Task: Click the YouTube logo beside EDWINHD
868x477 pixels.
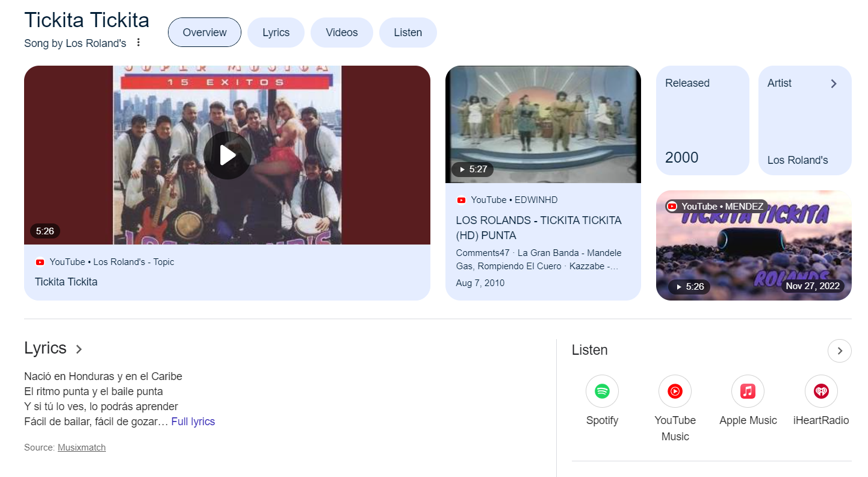Action: coord(461,200)
